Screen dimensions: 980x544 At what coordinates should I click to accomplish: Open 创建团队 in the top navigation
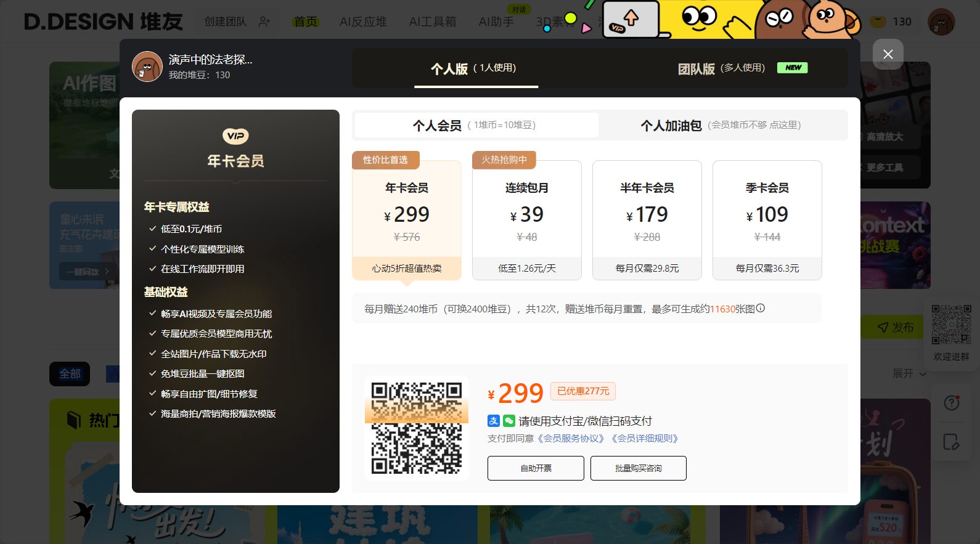[226, 22]
